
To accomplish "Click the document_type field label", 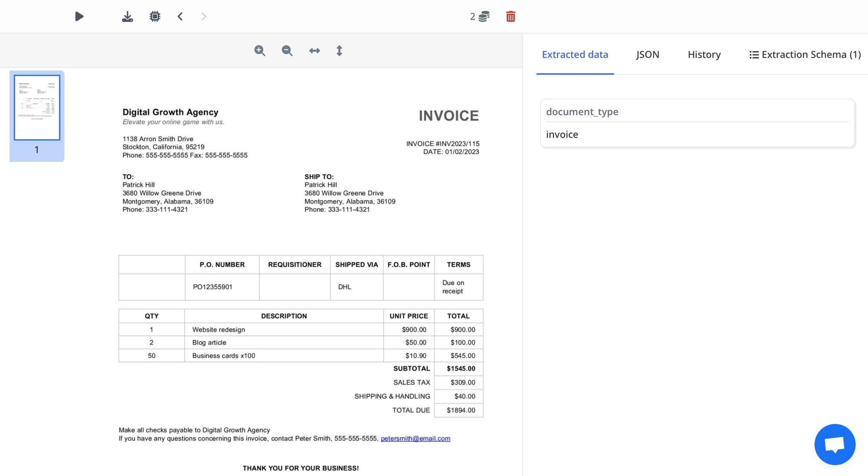I will tap(582, 112).
